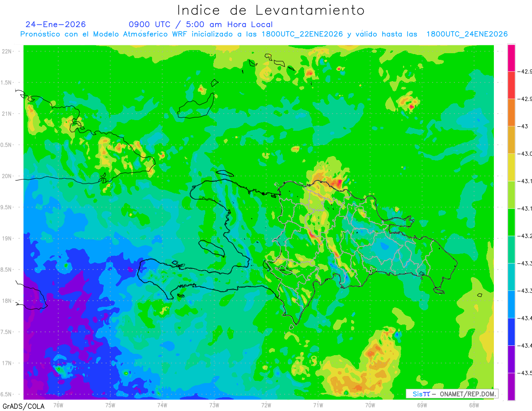Pick the bottom purple colorbar swatch

coord(511,387)
